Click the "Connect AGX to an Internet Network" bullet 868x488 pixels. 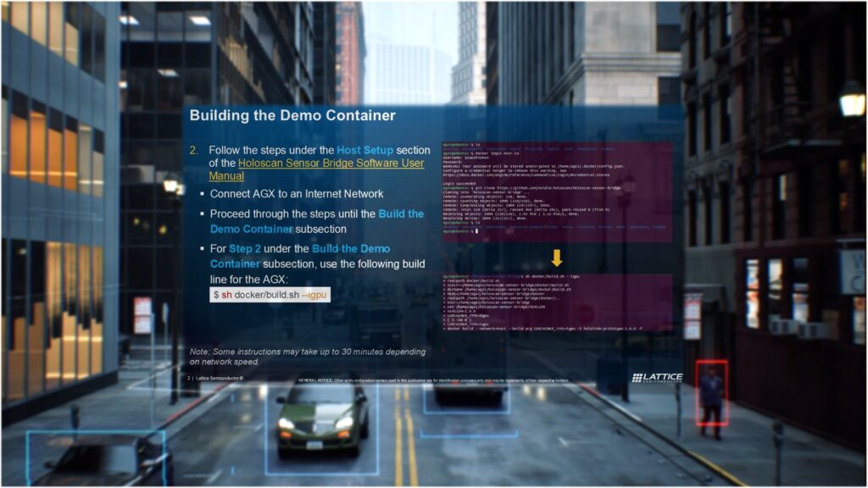[296, 194]
